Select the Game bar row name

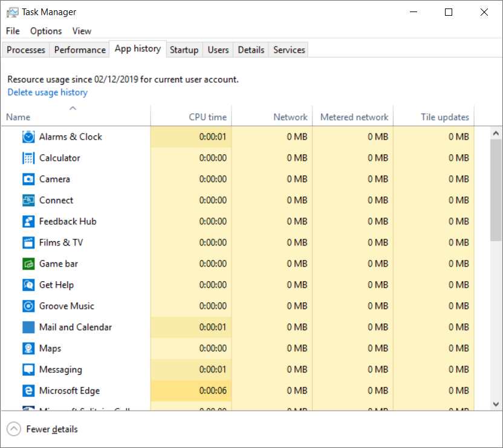(x=59, y=264)
